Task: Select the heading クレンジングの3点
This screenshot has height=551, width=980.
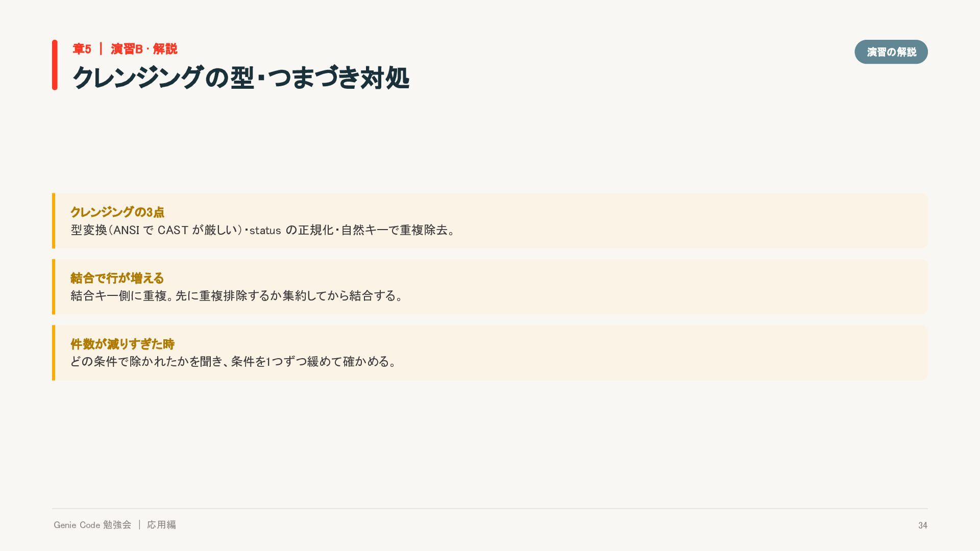Action: coord(117,212)
